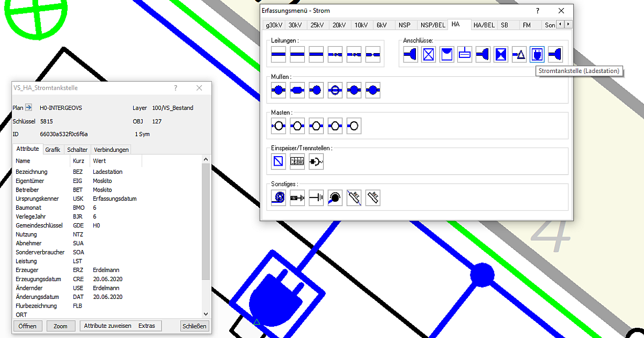The width and height of the screenshot is (644, 338).
Task: Select the diagonal-slash square Einspeiser icon
Action: (x=279, y=161)
